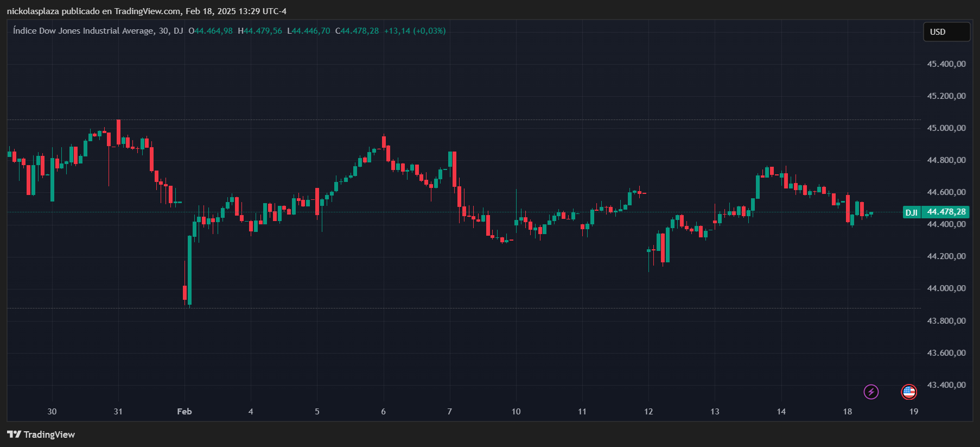Click the date label 18 on time axis
The image size is (980, 447).
point(848,412)
